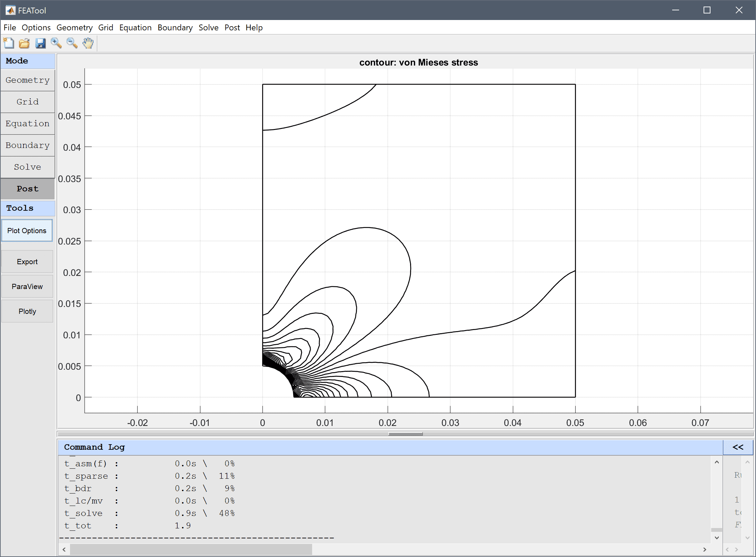The height and width of the screenshot is (557, 756).
Task: Select the Zoom out magnifier tool
Action: coord(72,43)
